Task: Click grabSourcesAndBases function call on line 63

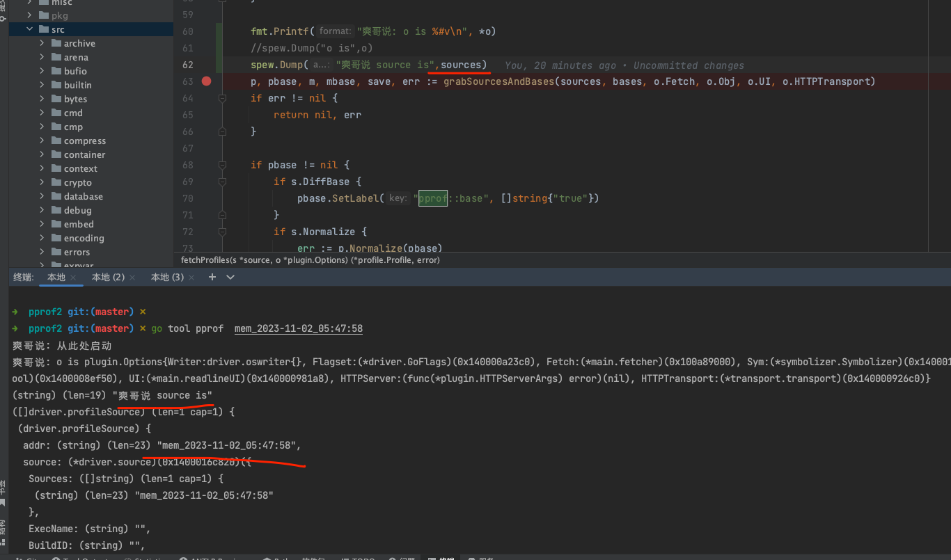Action: (x=498, y=81)
